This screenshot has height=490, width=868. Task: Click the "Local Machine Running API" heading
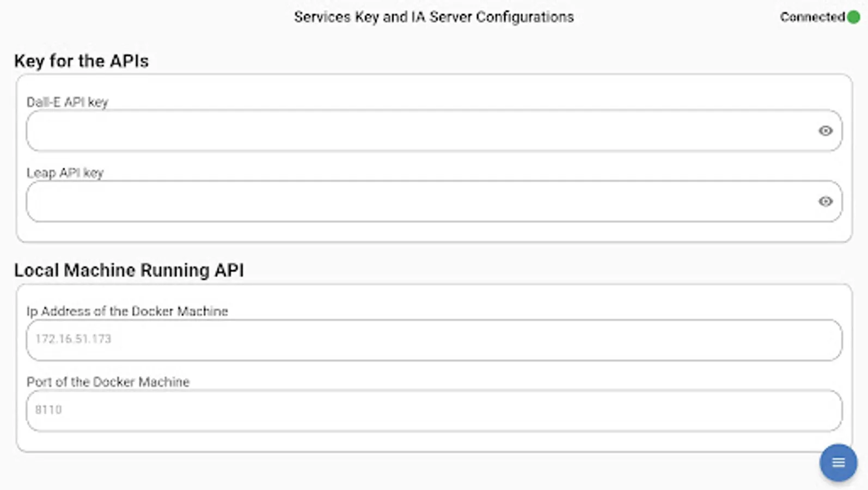pyautogui.click(x=129, y=271)
